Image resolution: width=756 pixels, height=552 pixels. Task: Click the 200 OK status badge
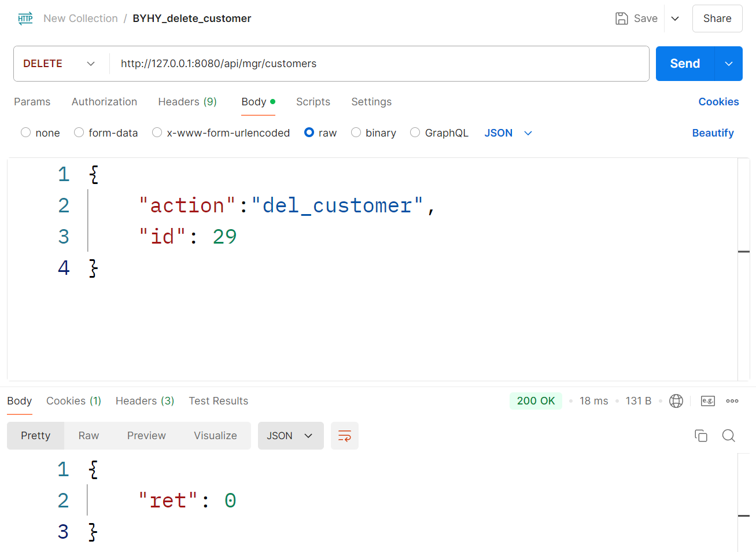[536, 401]
